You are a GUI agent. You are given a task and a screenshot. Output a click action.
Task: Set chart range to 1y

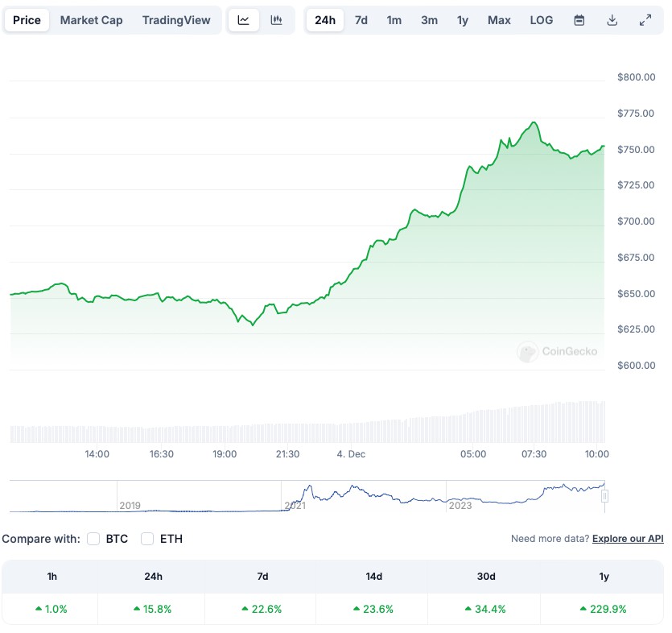pyautogui.click(x=463, y=20)
